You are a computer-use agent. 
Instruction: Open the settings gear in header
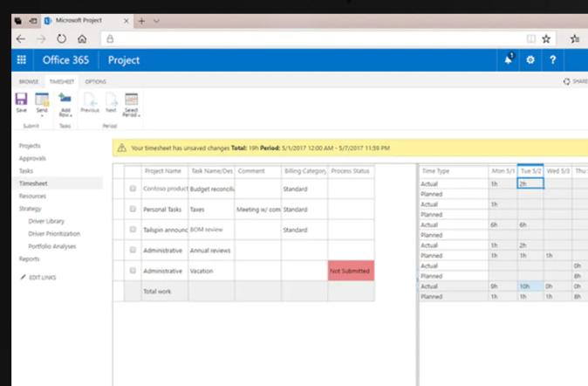[530, 59]
